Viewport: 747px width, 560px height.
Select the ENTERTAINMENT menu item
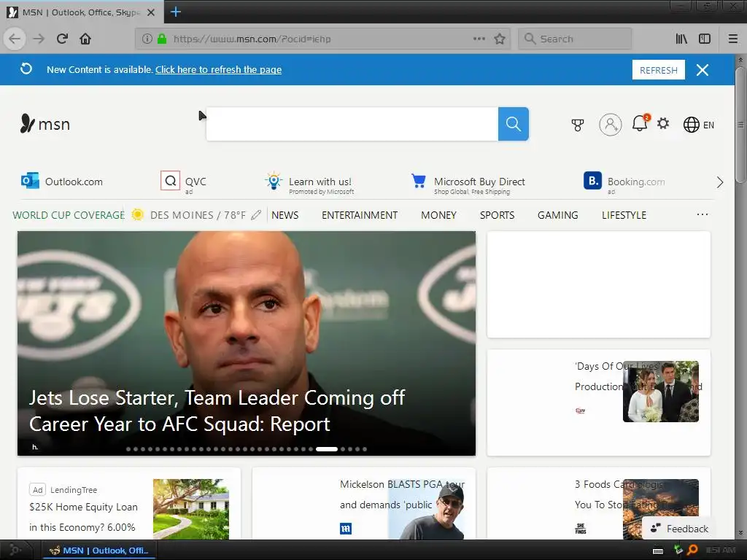click(x=360, y=215)
